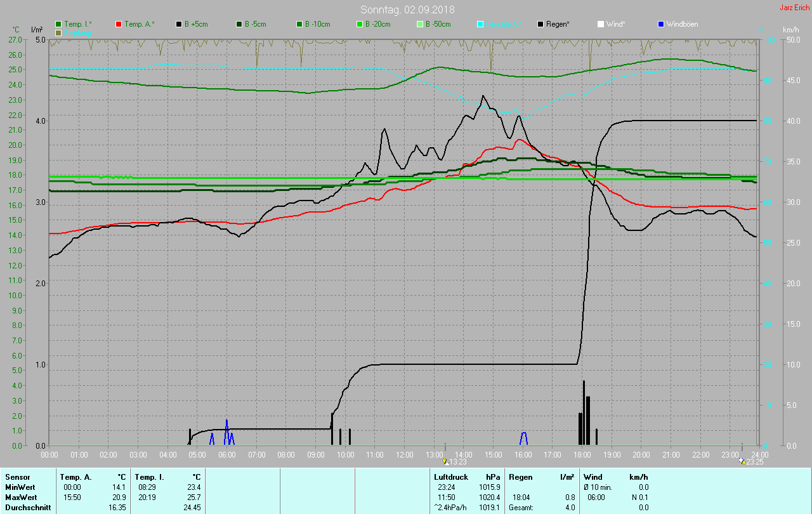Click the Sonntag, 02.09.2018 date title

click(407, 10)
